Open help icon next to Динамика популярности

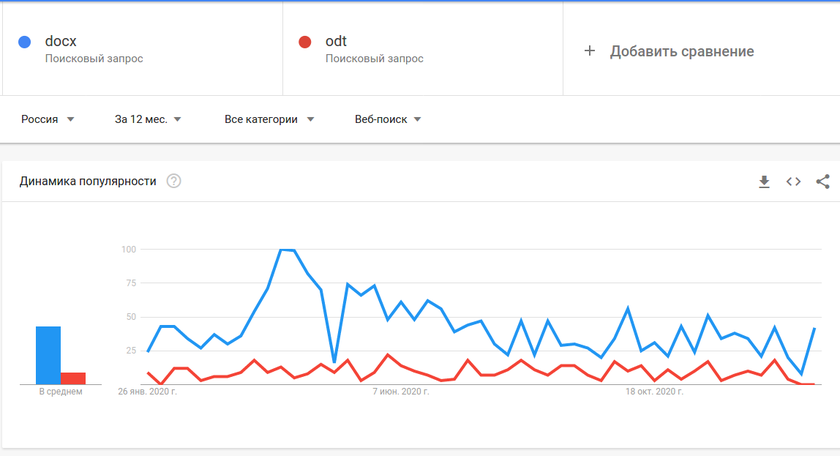coord(174,181)
